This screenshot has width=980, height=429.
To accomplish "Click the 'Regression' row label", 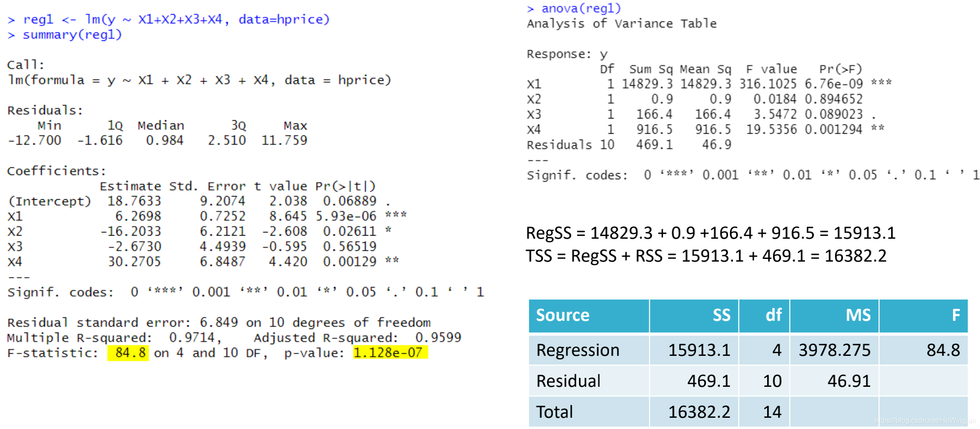I will 578,350.
